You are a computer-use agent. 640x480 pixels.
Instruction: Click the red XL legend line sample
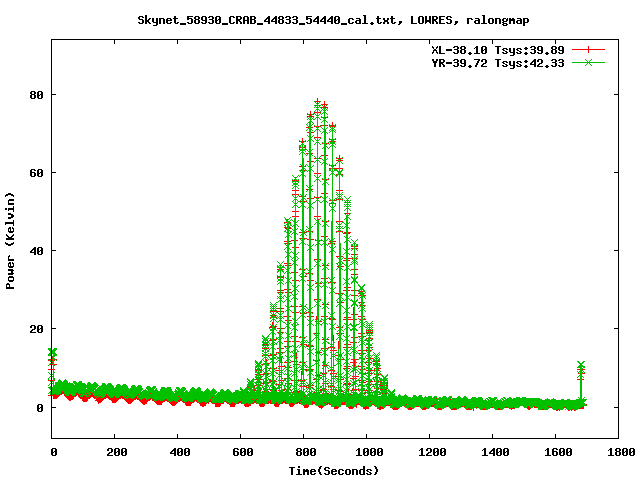[x=588, y=50]
